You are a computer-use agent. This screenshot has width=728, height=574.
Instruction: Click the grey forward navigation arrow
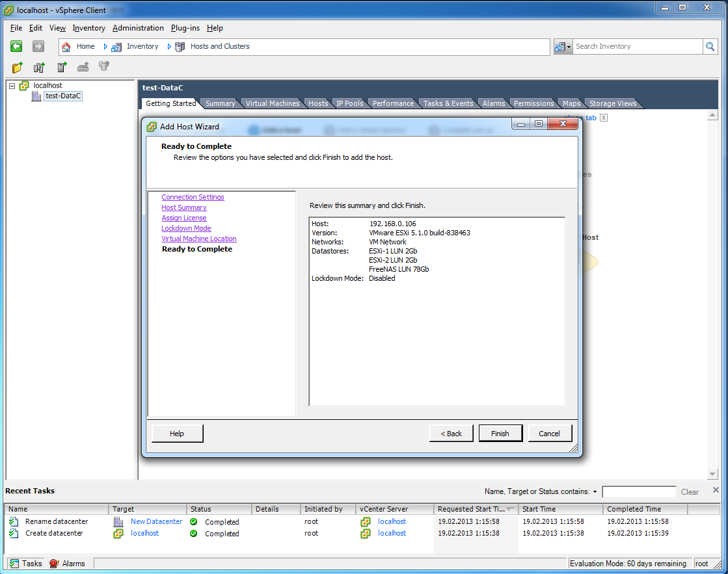[x=38, y=46]
